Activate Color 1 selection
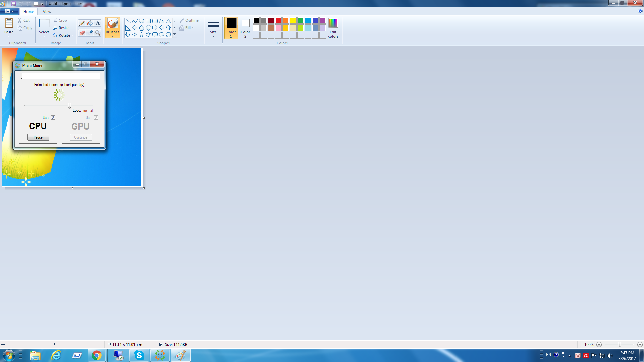This screenshot has height=362, width=644. (x=231, y=27)
